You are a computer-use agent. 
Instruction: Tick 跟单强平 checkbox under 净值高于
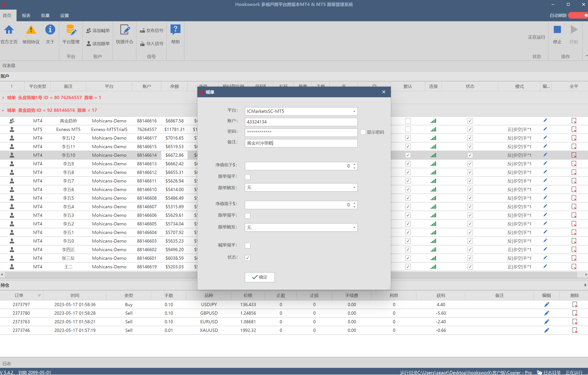(x=248, y=216)
